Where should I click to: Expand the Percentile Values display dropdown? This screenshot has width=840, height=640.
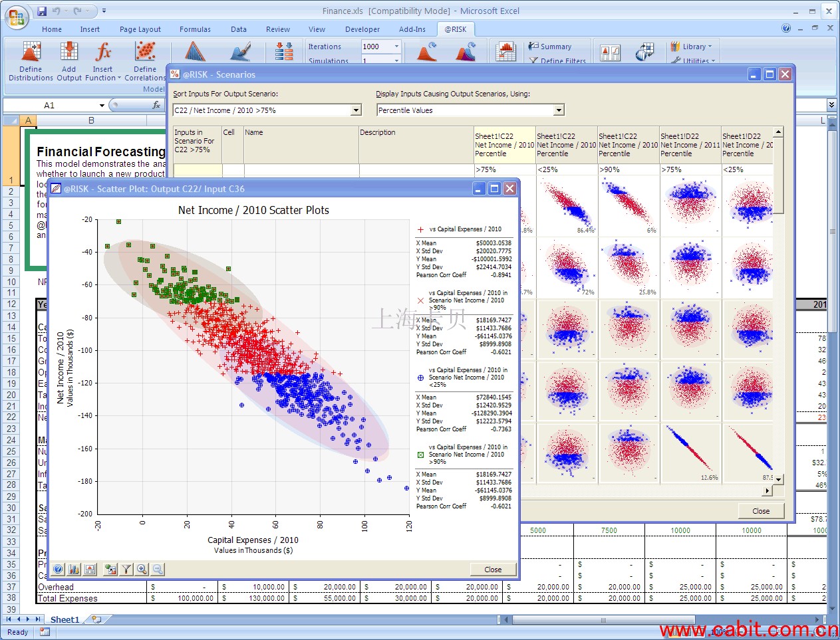click(x=559, y=110)
